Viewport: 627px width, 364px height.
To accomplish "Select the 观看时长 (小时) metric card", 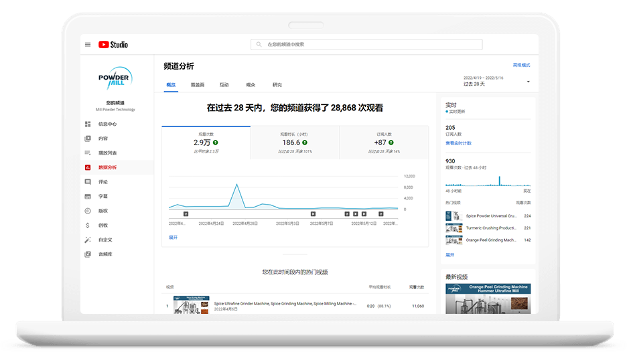I will click(x=295, y=142).
